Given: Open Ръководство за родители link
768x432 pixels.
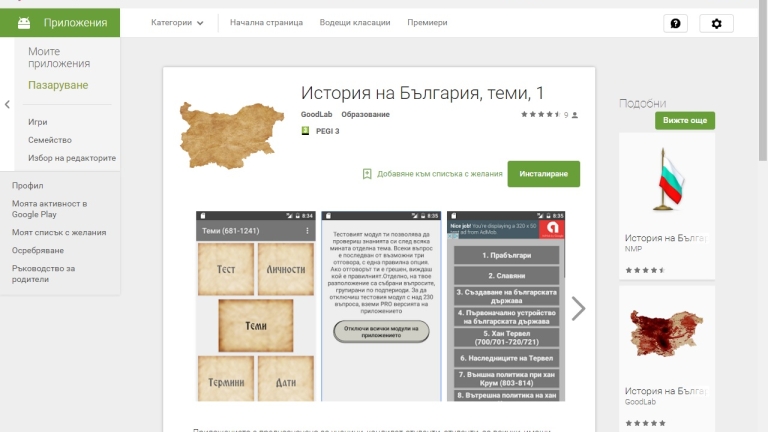Looking at the screenshot, I should [x=43, y=274].
